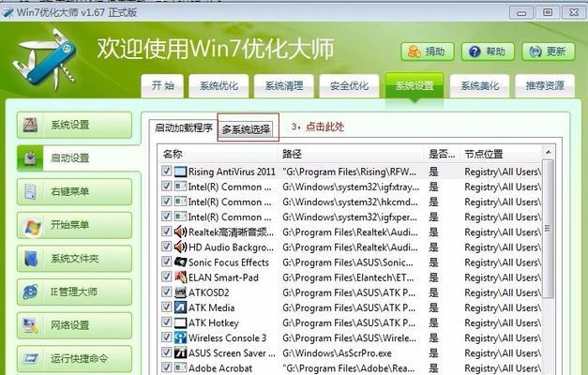Open the 网络设置 sidebar section
The width and height of the screenshot is (588, 375).
click(75, 325)
